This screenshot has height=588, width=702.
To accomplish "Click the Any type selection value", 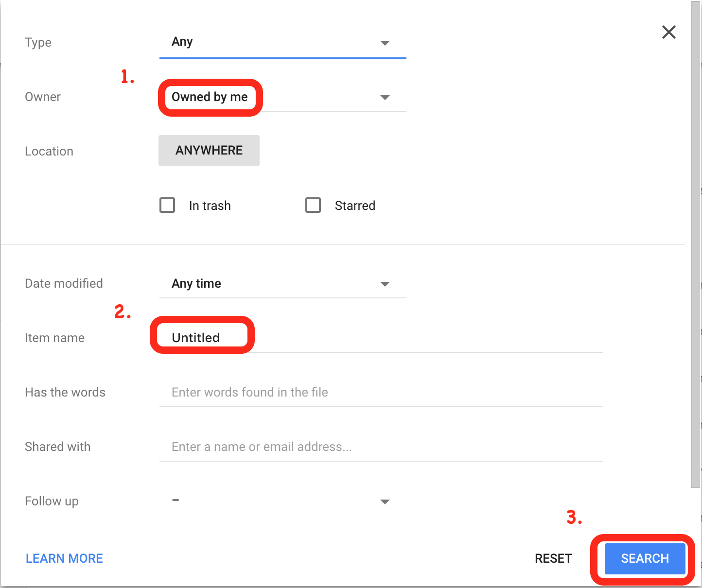I will (182, 42).
